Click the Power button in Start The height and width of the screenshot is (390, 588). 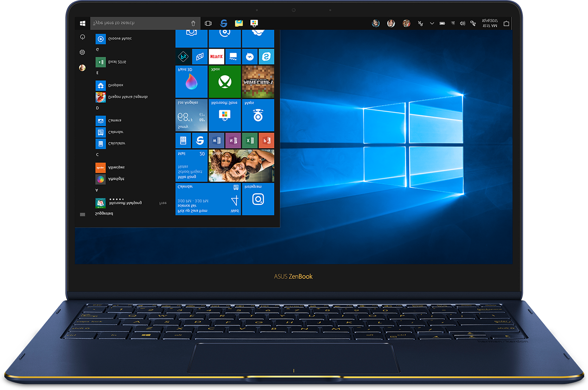[82, 37]
